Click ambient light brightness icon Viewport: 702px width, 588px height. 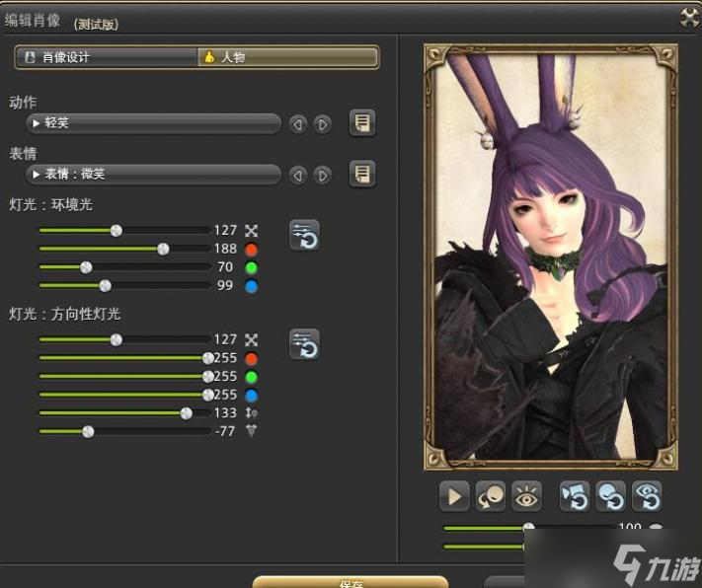click(251, 231)
